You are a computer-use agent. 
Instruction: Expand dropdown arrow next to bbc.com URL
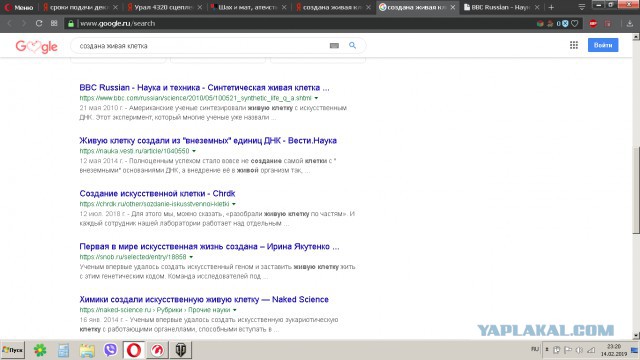tap(316, 98)
